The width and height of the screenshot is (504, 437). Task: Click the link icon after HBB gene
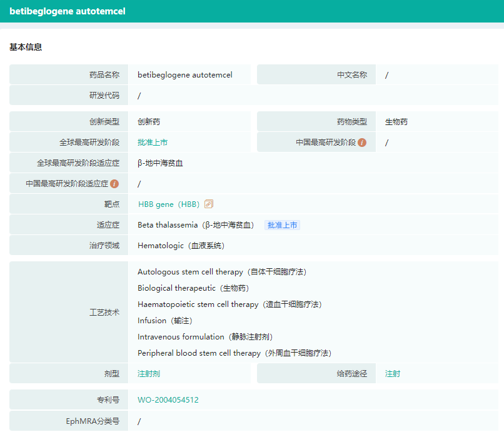click(x=209, y=204)
